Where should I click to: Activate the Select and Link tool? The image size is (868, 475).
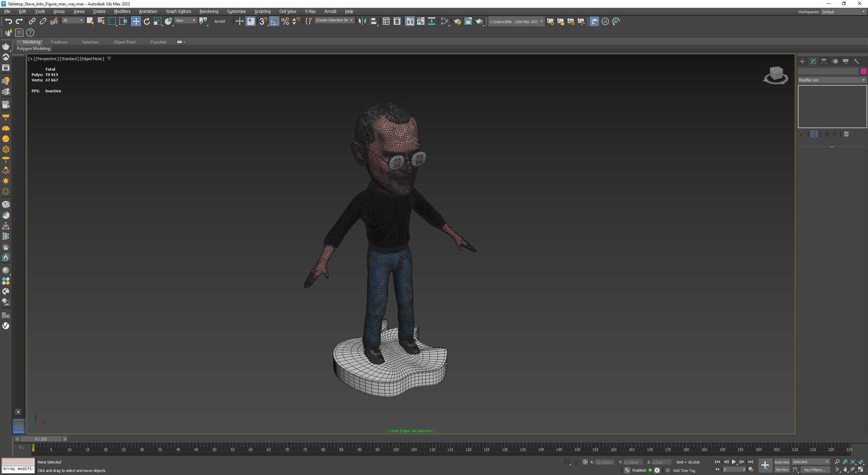32,21
